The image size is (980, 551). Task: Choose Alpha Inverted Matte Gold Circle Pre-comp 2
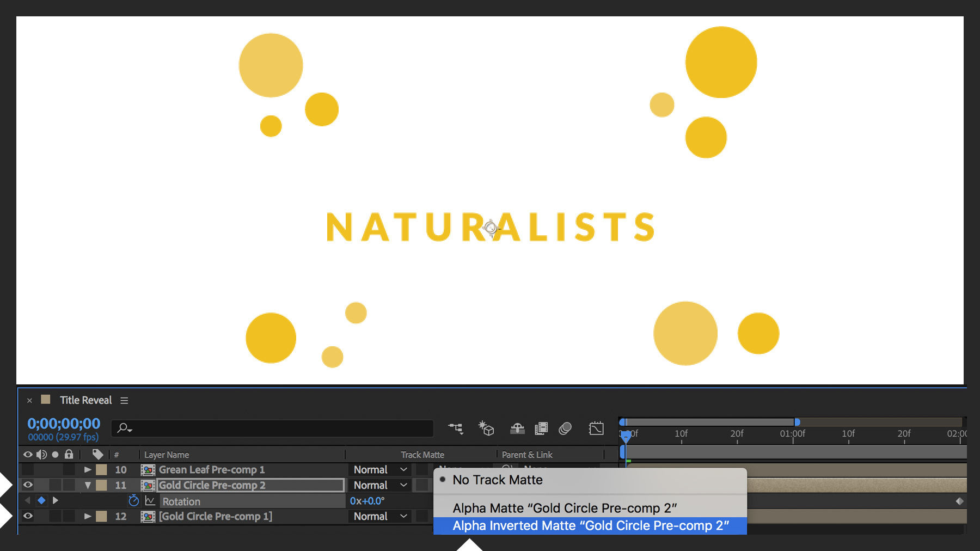click(x=591, y=525)
